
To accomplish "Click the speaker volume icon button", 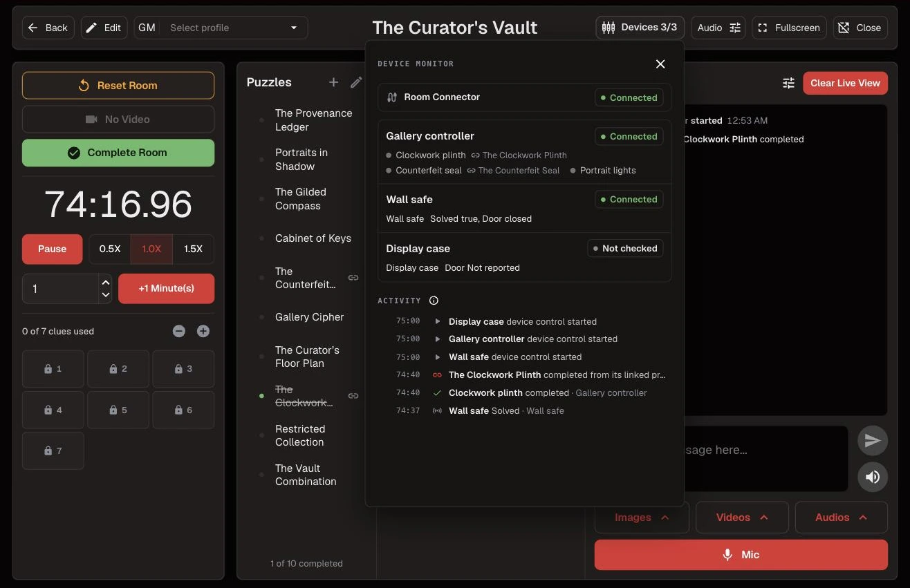I will 873,477.
